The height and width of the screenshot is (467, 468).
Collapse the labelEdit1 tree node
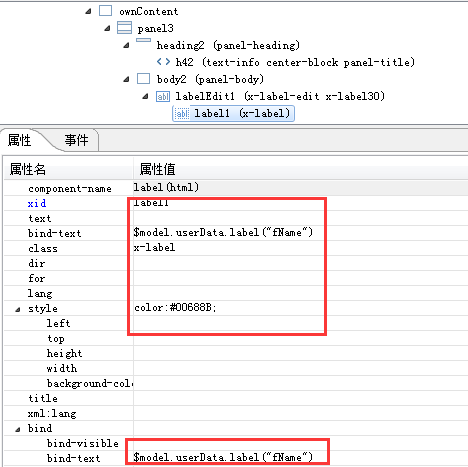pos(145,96)
